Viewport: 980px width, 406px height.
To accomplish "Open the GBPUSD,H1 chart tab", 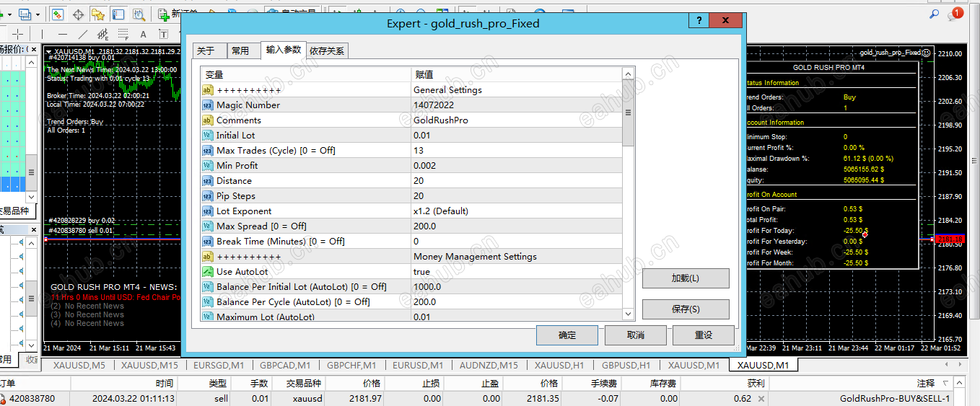I will pos(626,365).
